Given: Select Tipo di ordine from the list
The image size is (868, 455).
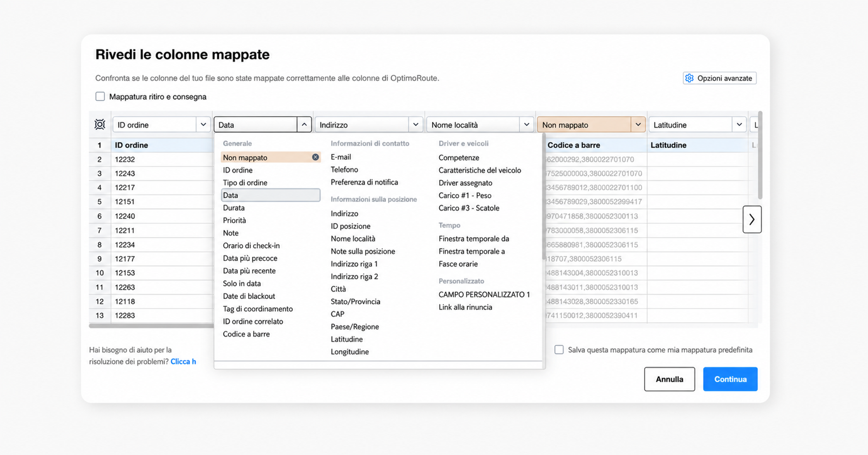Looking at the screenshot, I should click(x=245, y=183).
